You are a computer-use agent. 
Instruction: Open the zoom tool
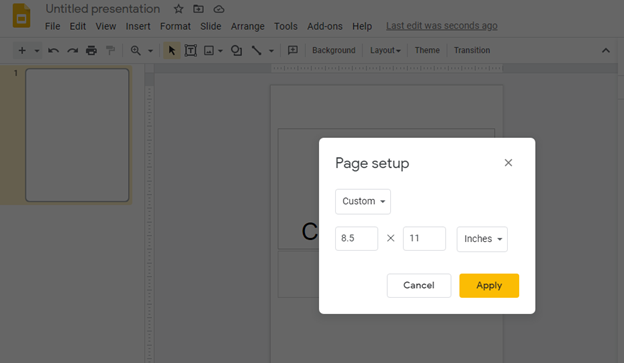click(x=136, y=51)
